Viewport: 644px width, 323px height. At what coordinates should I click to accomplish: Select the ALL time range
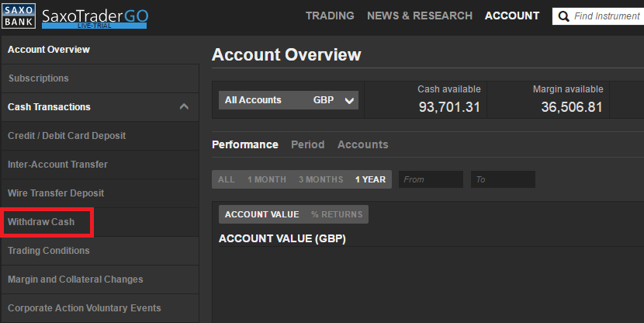click(227, 179)
